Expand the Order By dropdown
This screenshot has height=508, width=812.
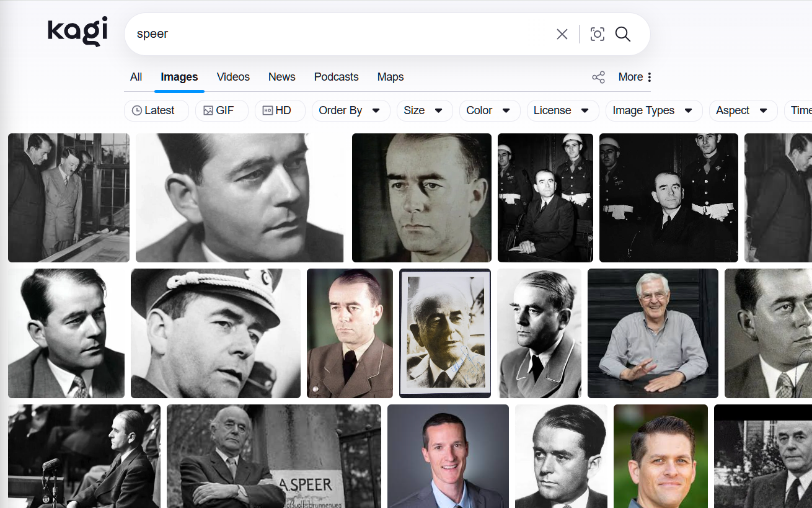(350, 110)
